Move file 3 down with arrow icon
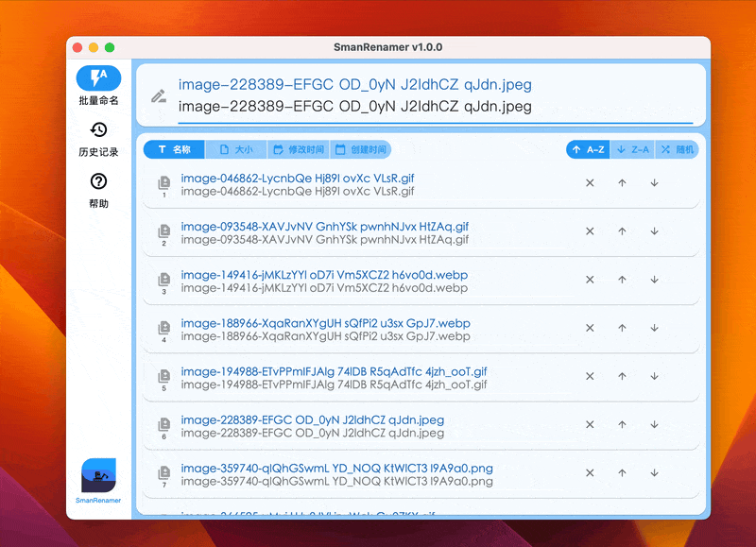756x547 pixels. (654, 280)
